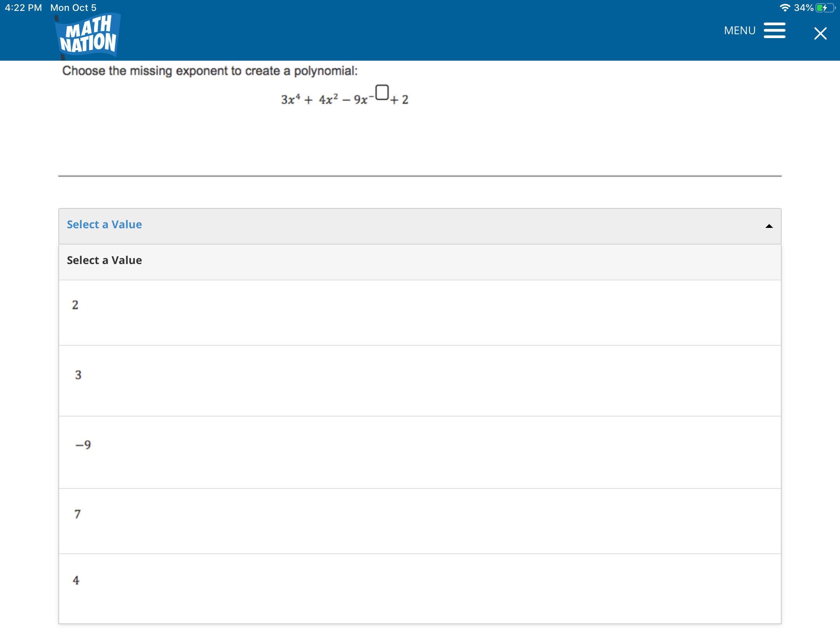Select option 3 from the list

(x=78, y=375)
